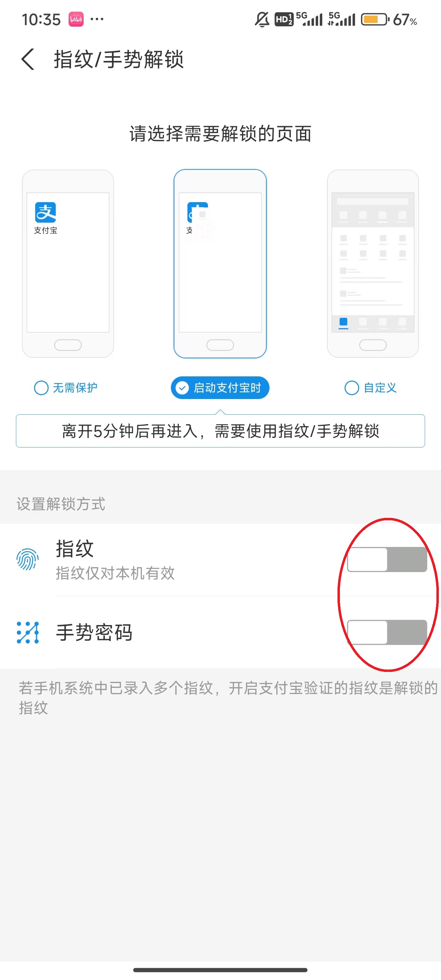The height and width of the screenshot is (980, 441).
Task: Enable the 指纹 toggle switch
Action: (x=387, y=559)
